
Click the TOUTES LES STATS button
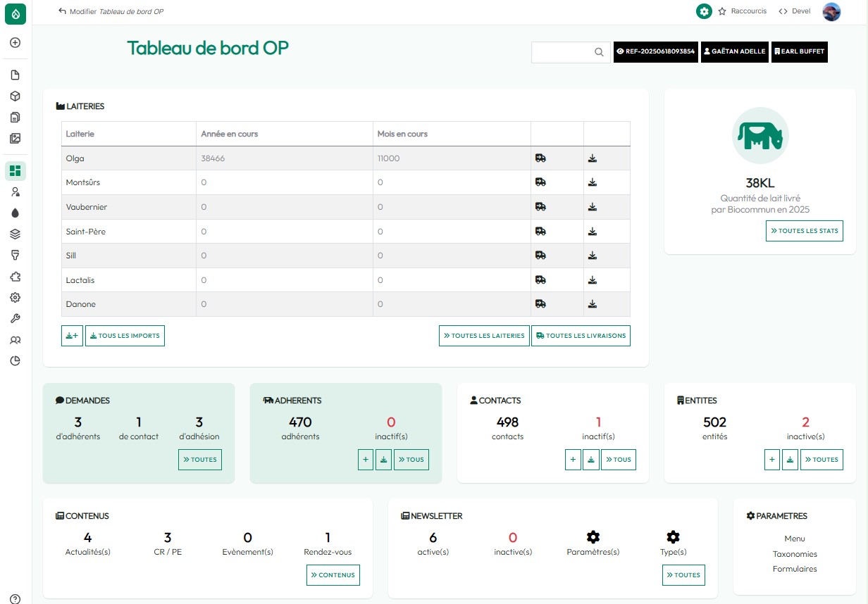click(804, 231)
